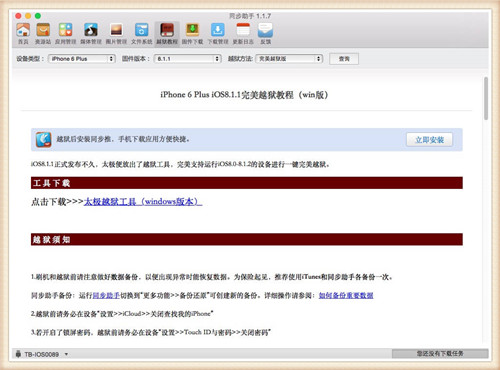Expand the 固件版本 8.1.1 dropdown
Viewport: 500px width, 370px height.
coord(188,59)
